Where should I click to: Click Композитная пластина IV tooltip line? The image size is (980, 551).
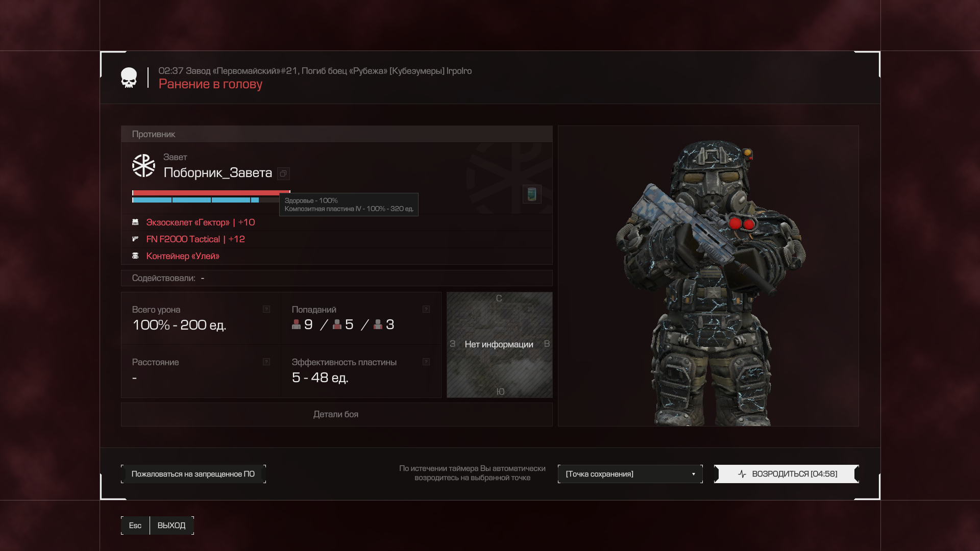tap(349, 209)
